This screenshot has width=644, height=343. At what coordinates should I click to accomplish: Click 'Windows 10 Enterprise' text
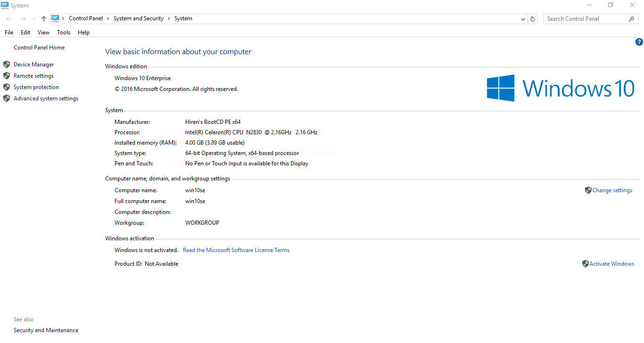click(x=143, y=78)
